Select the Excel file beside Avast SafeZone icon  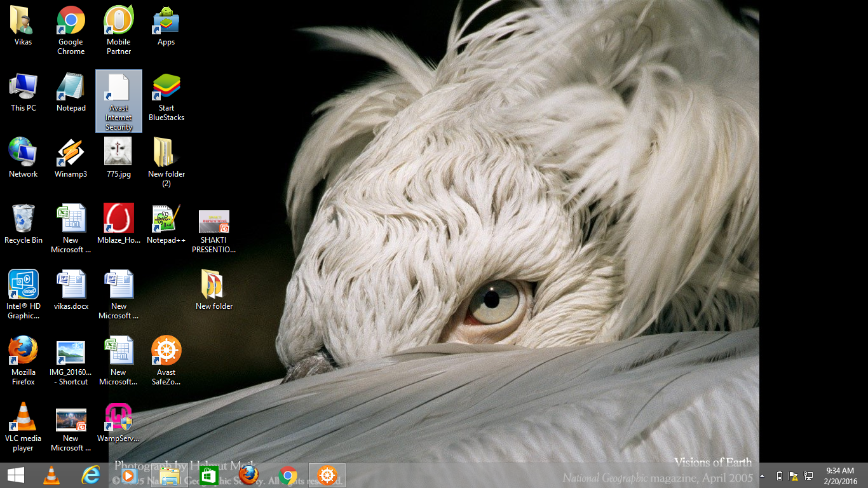[x=119, y=360]
